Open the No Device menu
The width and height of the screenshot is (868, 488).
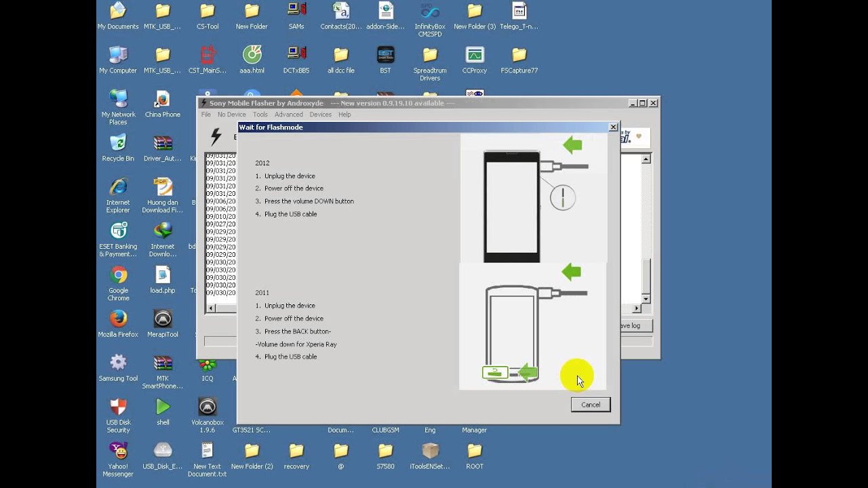[x=231, y=115]
